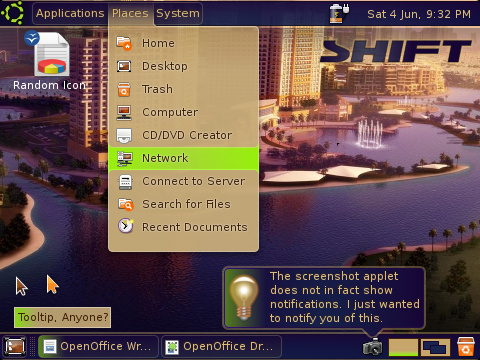Open Home from the Places menu
The width and height of the screenshot is (480, 360).
point(183,43)
